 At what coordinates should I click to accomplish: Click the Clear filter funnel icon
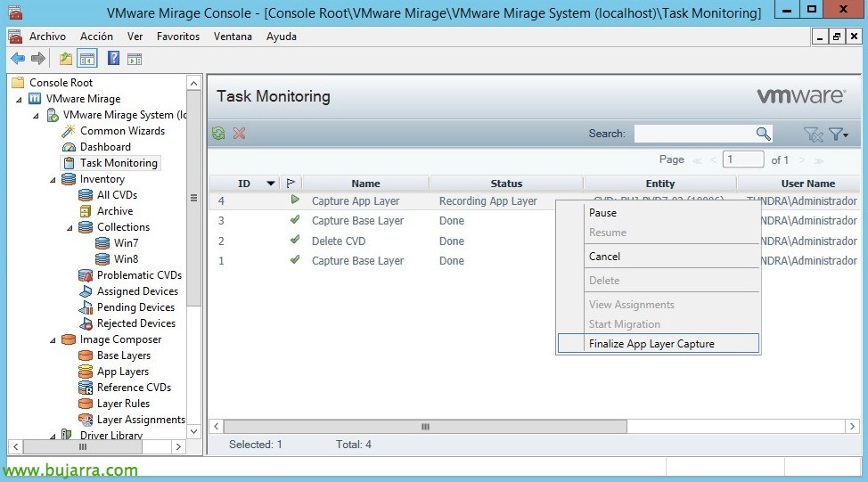pyautogui.click(x=813, y=134)
